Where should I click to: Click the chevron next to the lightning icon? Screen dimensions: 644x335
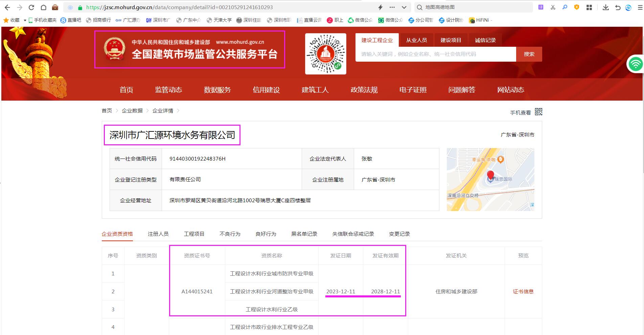pos(404,7)
